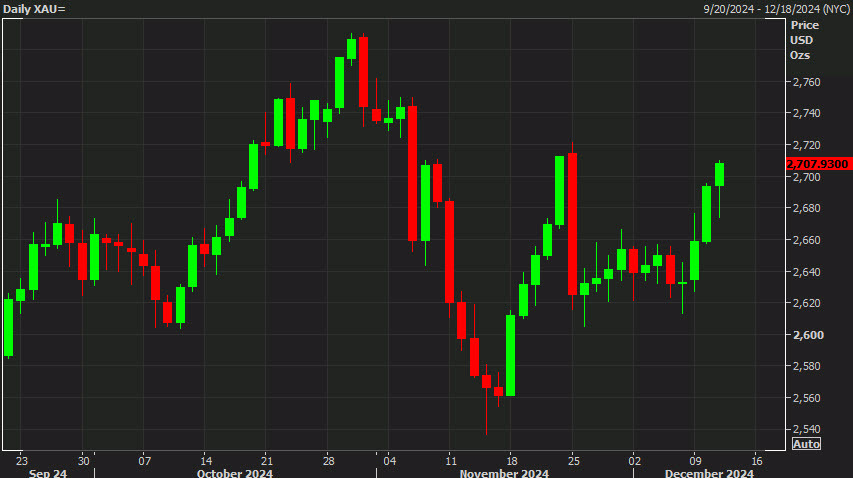This screenshot has width=853, height=478.
Task: Select the 'Daily XAU=' chart title
Action: coord(34,9)
